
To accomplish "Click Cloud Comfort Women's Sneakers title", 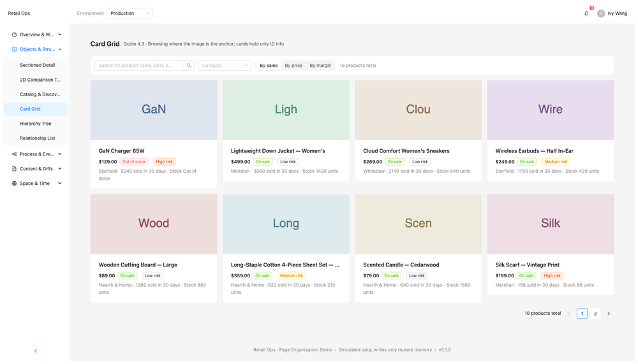I will (x=406, y=151).
